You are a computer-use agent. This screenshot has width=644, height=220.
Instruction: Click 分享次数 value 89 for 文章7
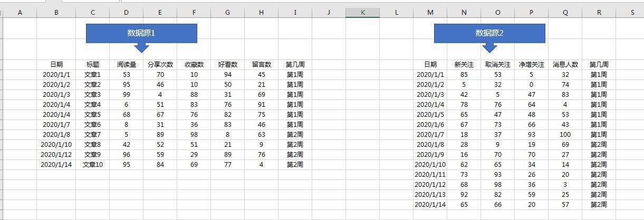[x=160, y=135]
